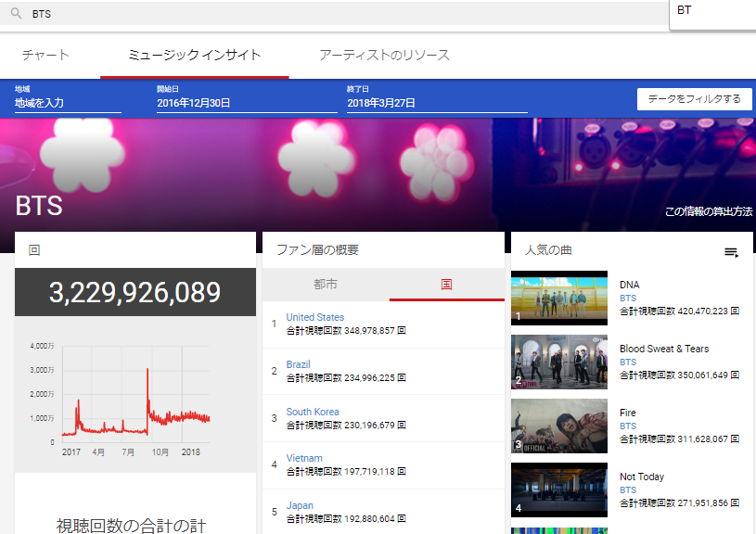Screen dimensions: 756x534
Task: Open the Japan country link
Action: (300, 505)
